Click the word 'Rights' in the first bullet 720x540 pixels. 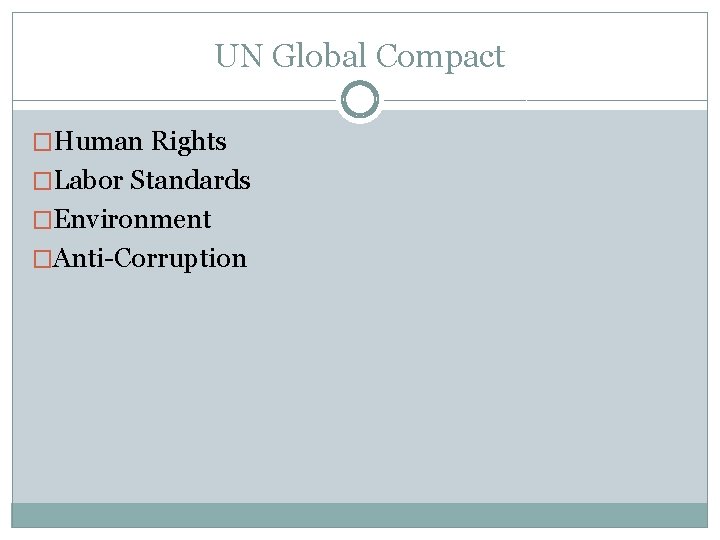click(189, 141)
